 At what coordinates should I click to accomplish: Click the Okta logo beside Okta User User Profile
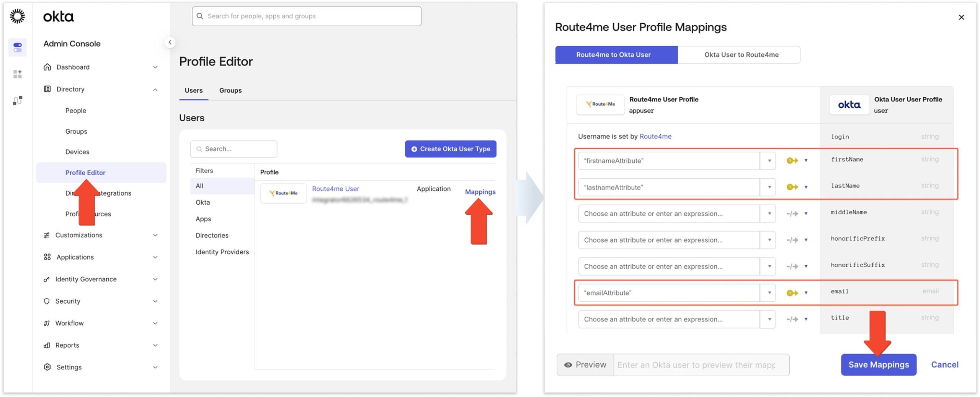849,105
